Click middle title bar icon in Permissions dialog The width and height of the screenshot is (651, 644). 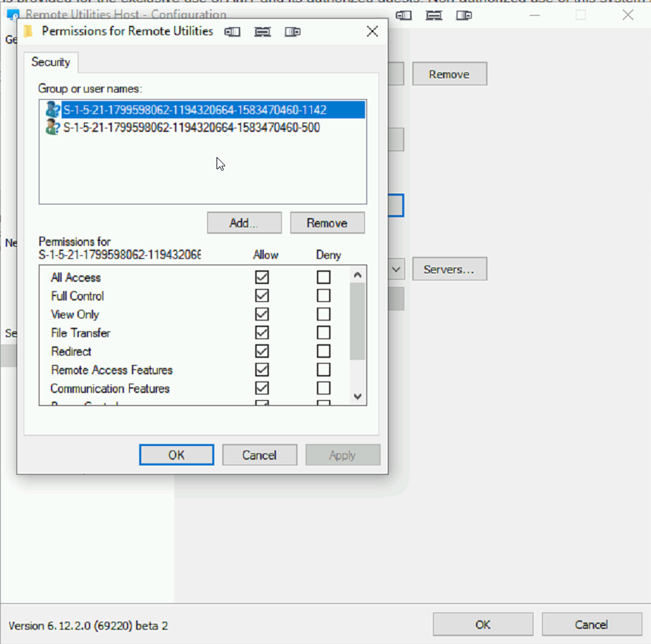pos(262,32)
